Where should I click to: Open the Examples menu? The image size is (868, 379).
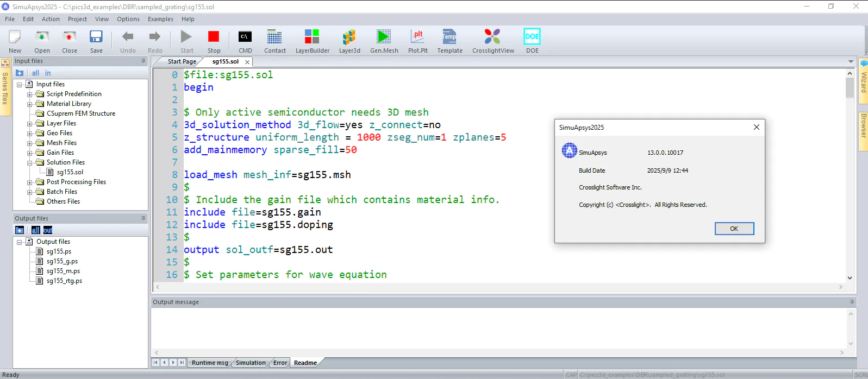click(160, 19)
